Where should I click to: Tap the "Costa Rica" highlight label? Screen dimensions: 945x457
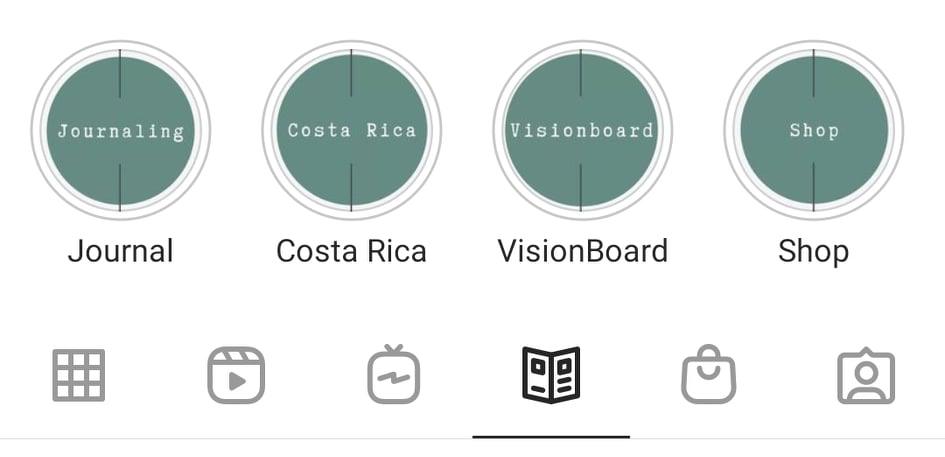pos(351,251)
